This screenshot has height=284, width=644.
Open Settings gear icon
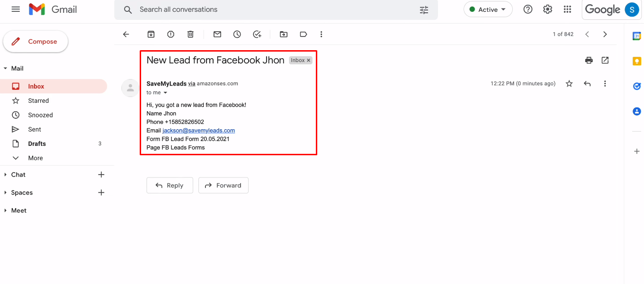(x=548, y=9)
